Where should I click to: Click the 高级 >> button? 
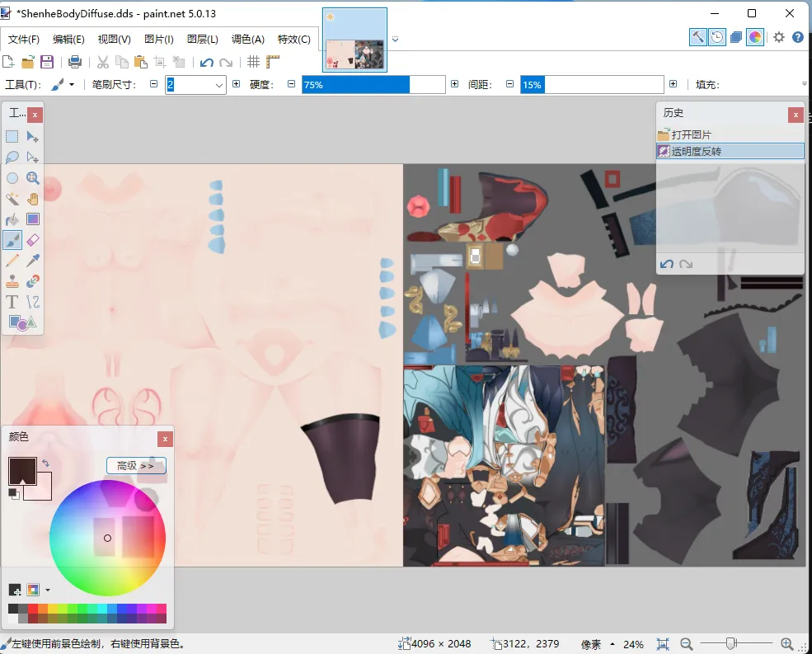[136, 465]
